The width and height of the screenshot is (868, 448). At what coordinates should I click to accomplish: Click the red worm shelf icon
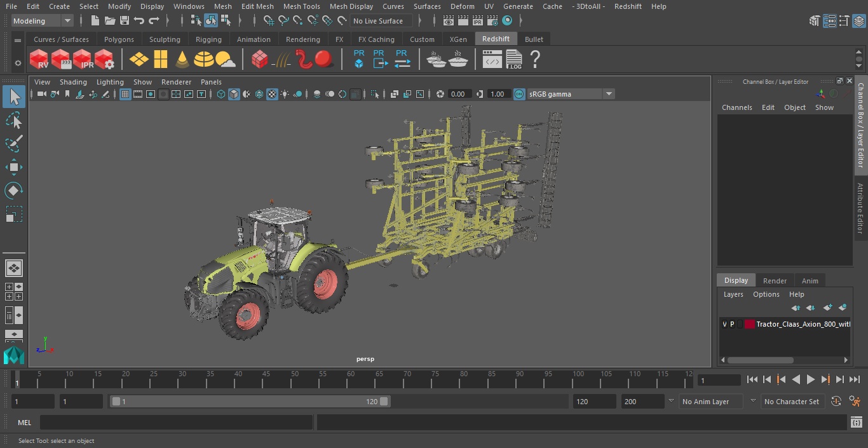304,60
